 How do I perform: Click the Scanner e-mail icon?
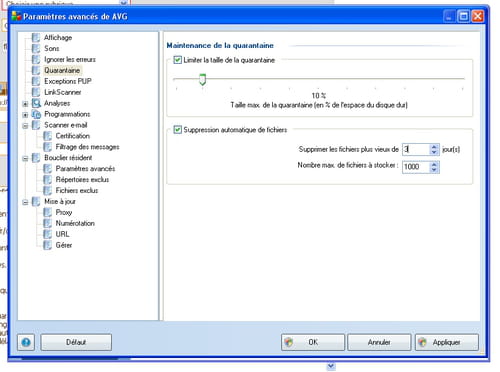click(x=36, y=125)
